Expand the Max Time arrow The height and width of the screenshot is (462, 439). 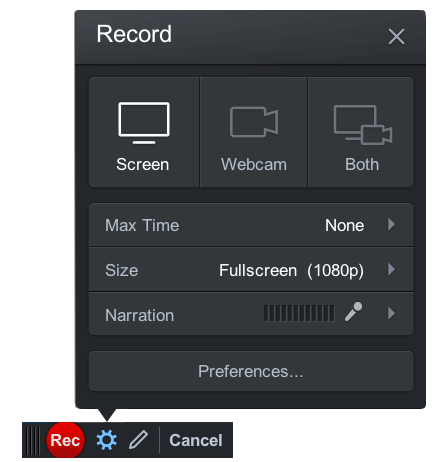tap(391, 225)
